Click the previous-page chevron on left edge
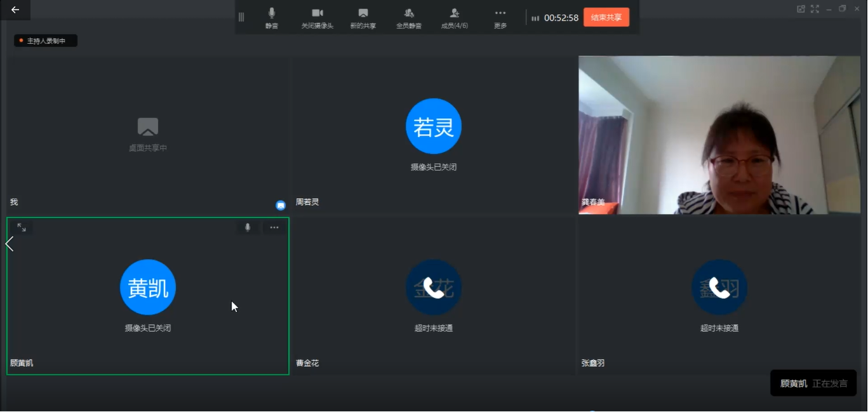 point(10,244)
